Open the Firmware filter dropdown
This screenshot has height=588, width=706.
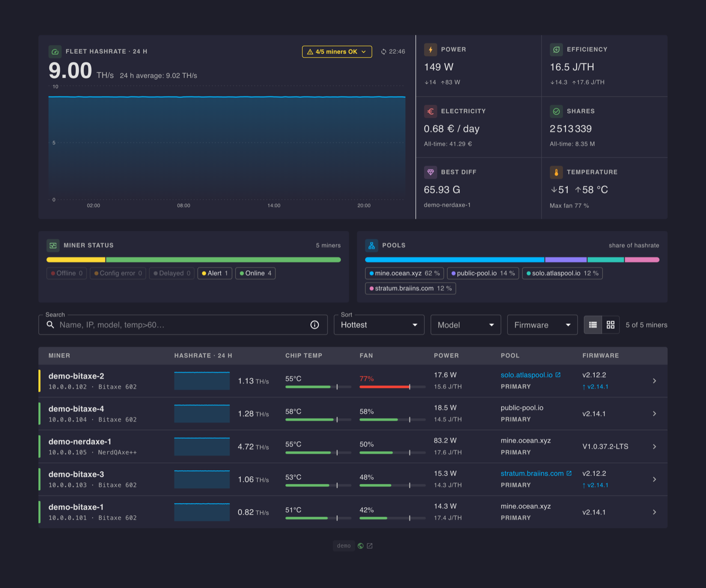[x=542, y=325]
